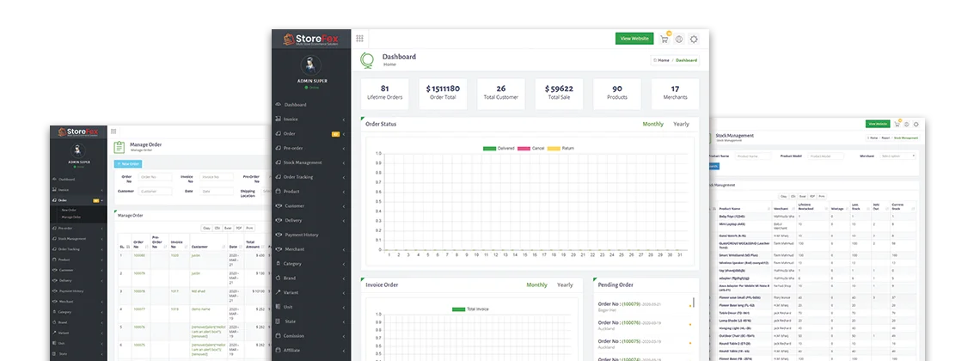Open the settings gear icon in Dashboard window
The height and width of the screenshot is (361, 980).
(694, 39)
